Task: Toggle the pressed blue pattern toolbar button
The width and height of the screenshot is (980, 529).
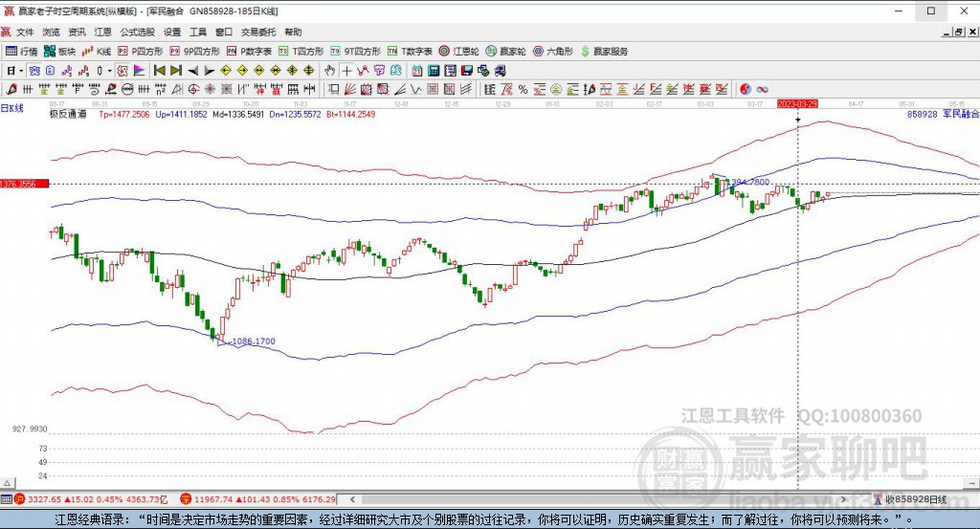Action: point(34,71)
